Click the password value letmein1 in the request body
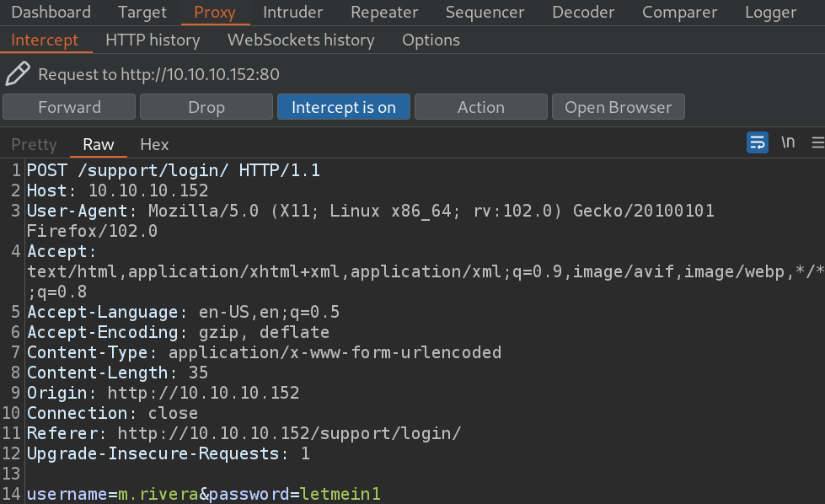Screen dimensions: 825x504 (x=340, y=494)
